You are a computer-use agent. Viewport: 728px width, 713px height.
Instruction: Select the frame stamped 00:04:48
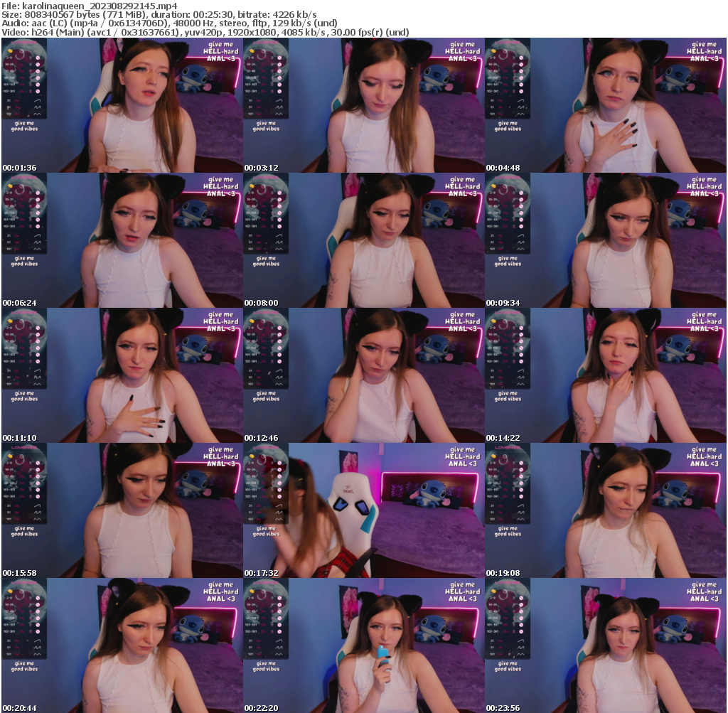pos(606,105)
